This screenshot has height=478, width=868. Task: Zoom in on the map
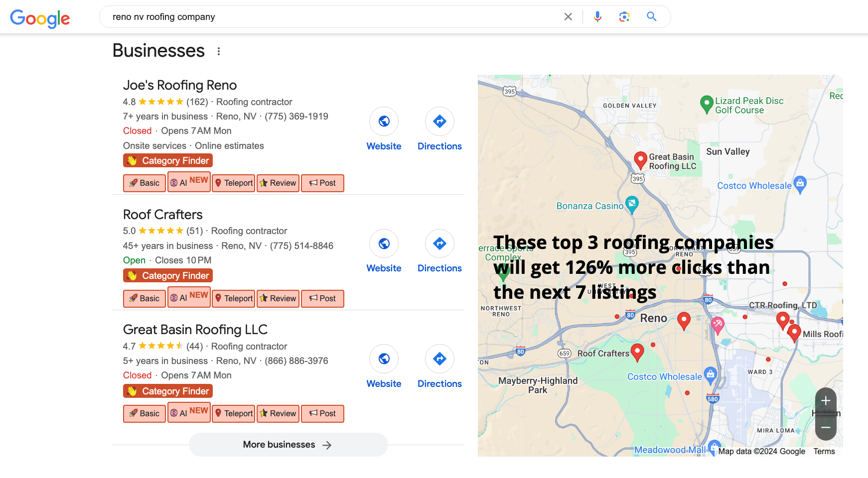826,401
